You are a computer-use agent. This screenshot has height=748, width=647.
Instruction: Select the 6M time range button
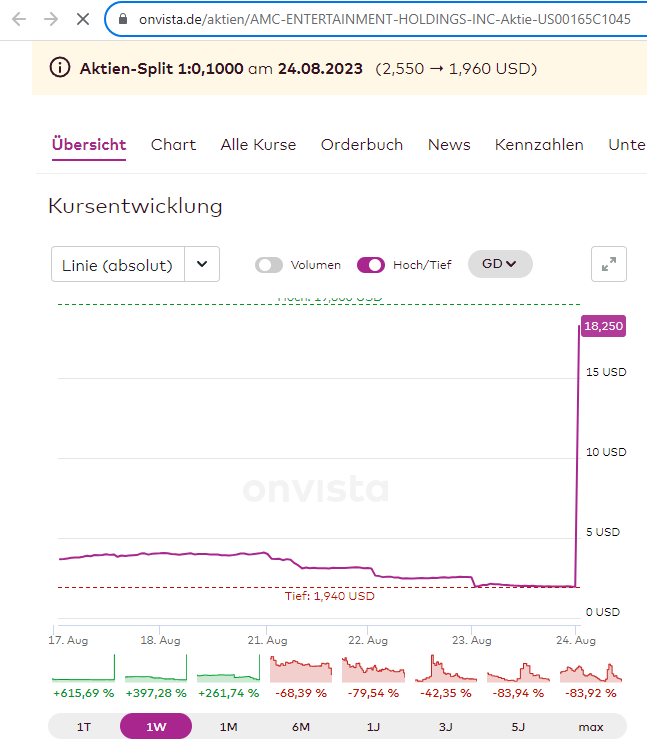click(x=301, y=727)
